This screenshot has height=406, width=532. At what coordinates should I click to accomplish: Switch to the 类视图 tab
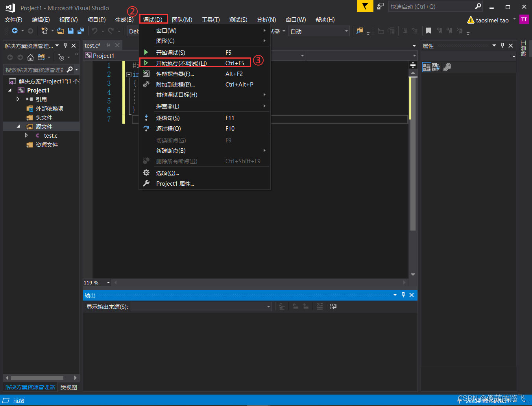coord(68,387)
